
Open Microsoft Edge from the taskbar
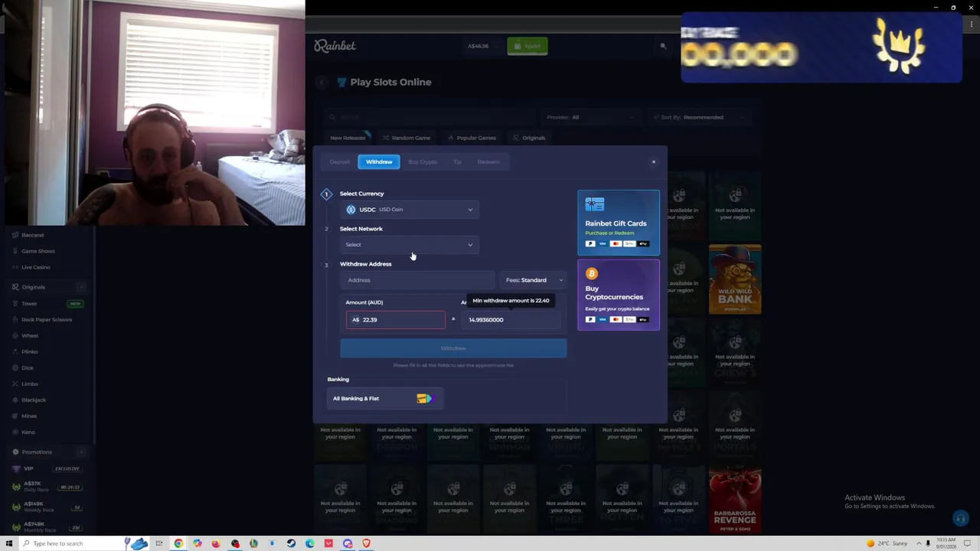pos(310,543)
